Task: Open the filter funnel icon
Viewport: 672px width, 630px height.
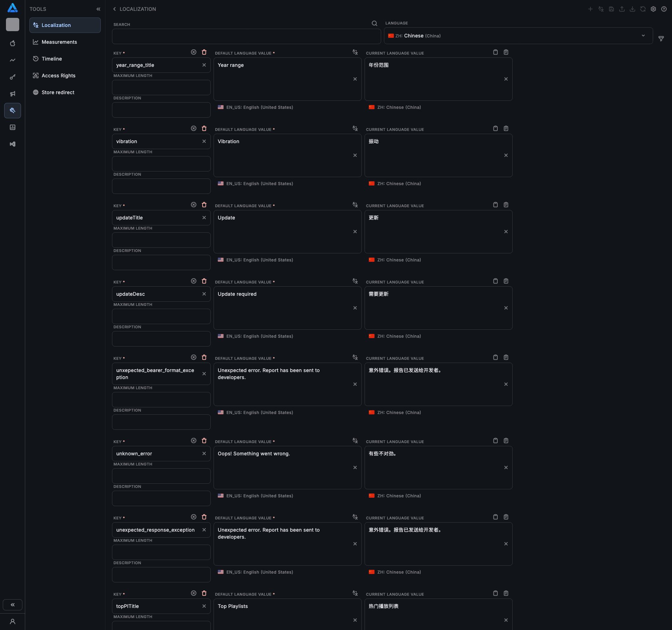Action: (x=661, y=39)
